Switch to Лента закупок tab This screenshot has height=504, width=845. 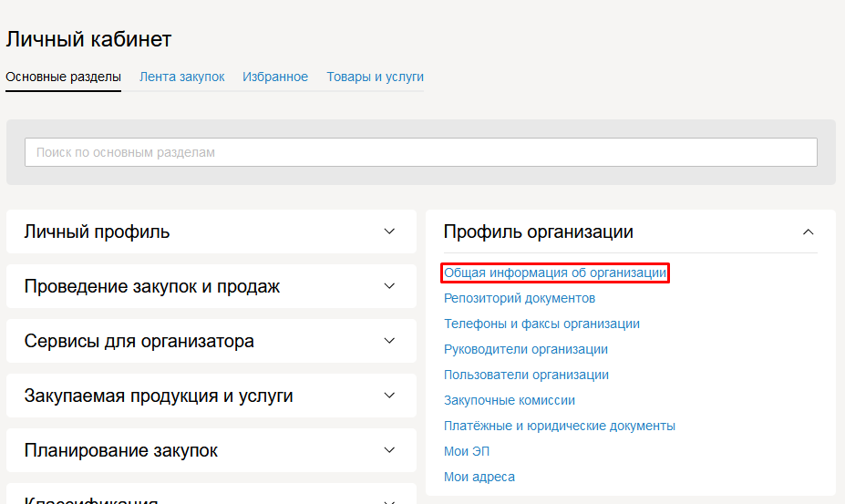pyautogui.click(x=181, y=77)
